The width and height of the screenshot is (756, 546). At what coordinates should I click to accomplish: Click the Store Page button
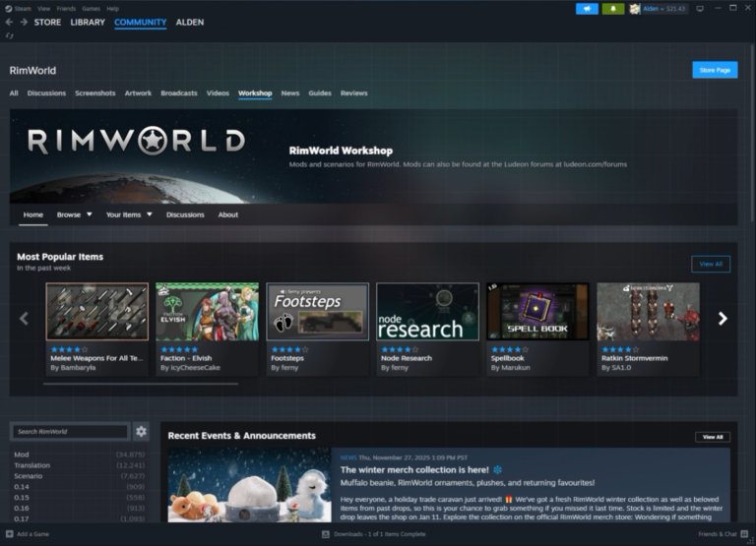715,70
